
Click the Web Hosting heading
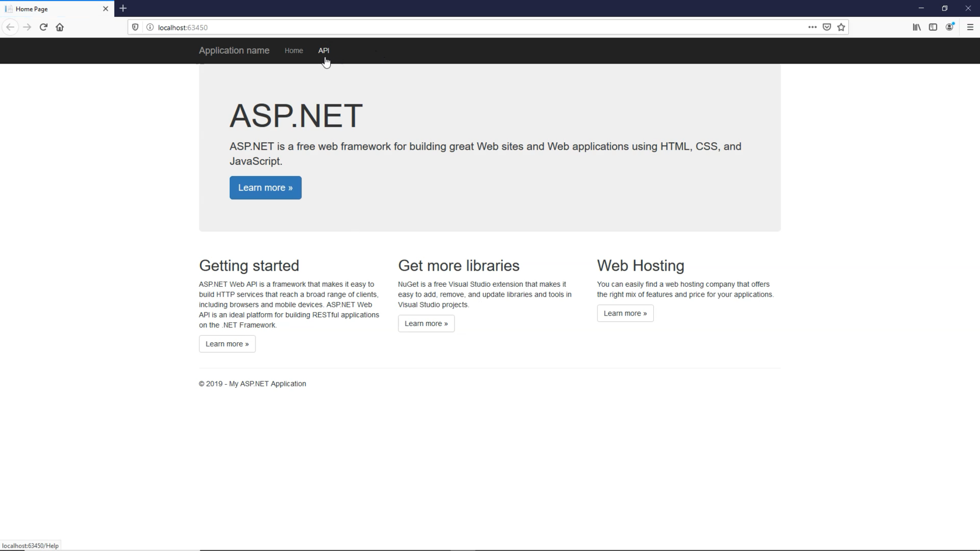coord(640,265)
